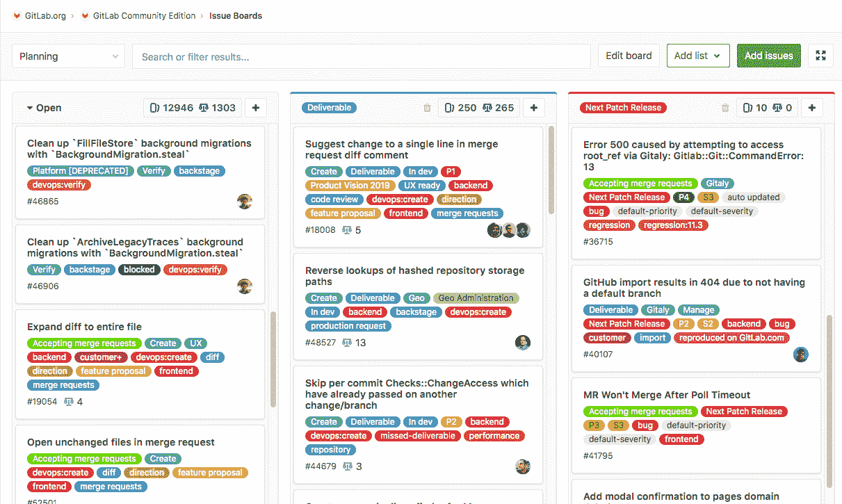
Task: Click the backend label on issue #48527
Action: (364, 311)
